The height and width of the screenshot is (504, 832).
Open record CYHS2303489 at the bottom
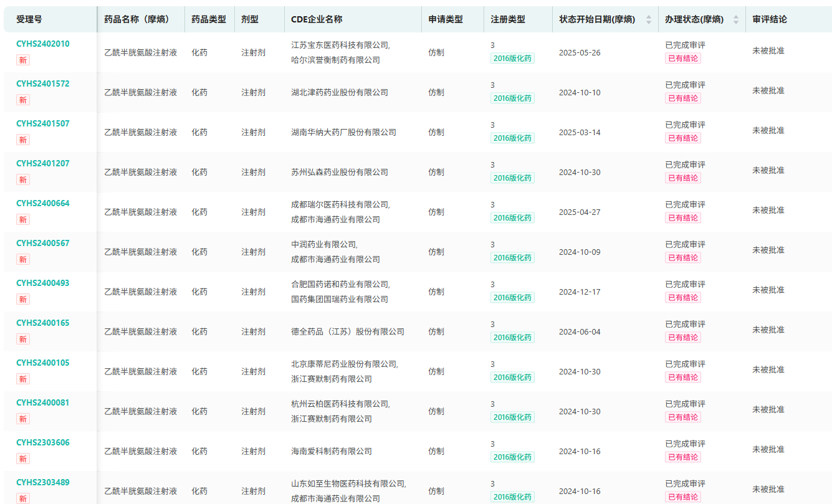[x=43, y=482]
